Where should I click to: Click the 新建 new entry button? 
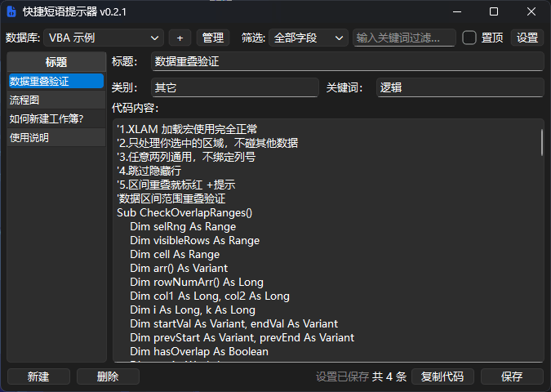click(x=38, y=376)
